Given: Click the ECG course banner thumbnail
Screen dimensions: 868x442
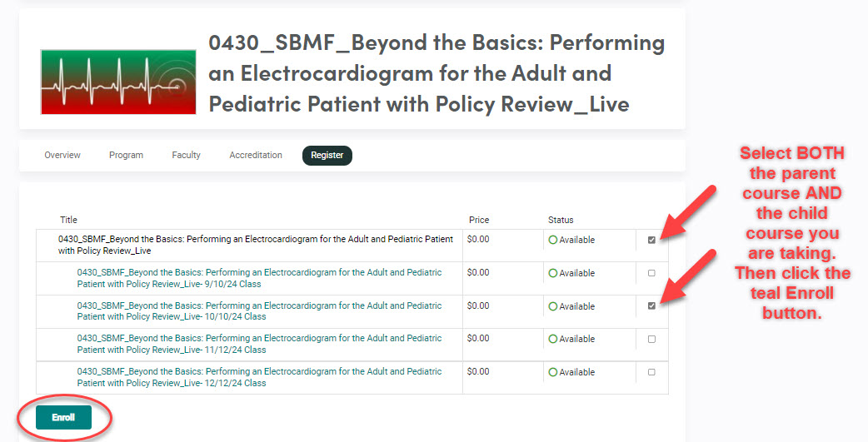Looking at the screenshot, I should tap(118, 82).
